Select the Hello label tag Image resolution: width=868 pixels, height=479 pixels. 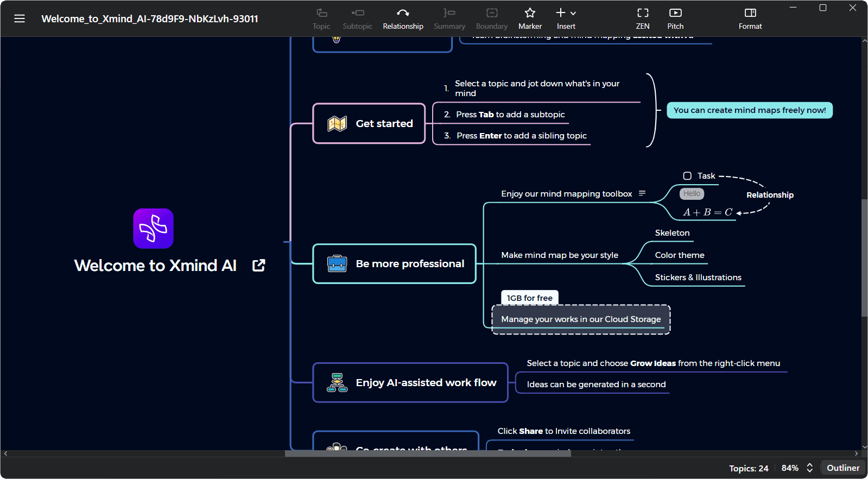(x=692, y=193)
